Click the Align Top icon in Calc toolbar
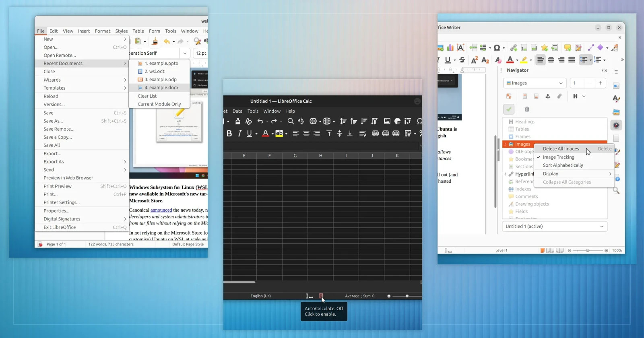Screen dimensions: 644x338 (x=329, y=133)
